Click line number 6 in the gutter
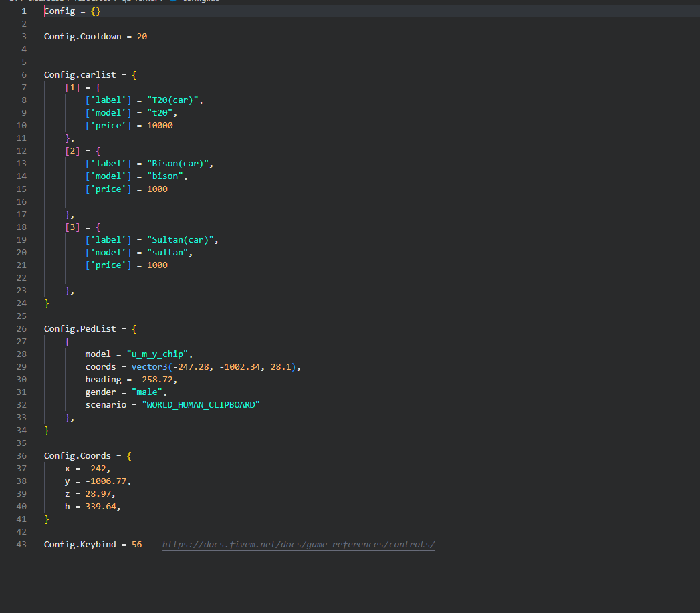Image resolution: width=700 pixels, height=613 pixels. click(x=24, y=75)
